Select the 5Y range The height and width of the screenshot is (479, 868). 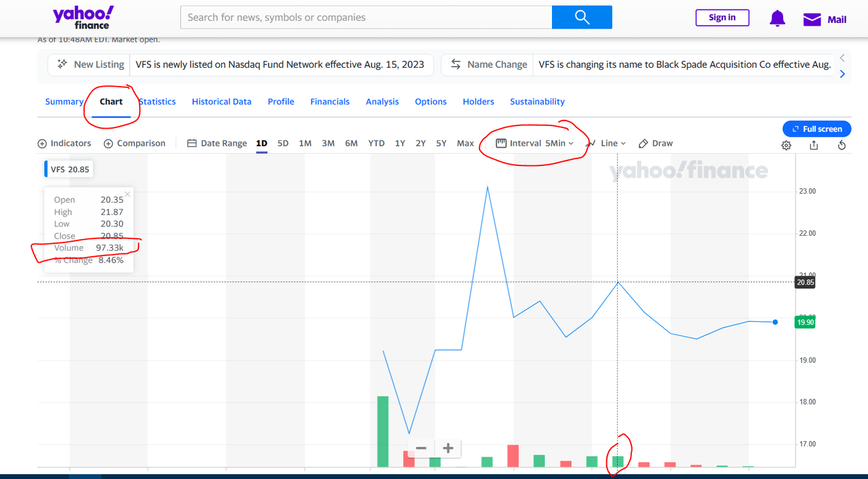click(441, 143)
